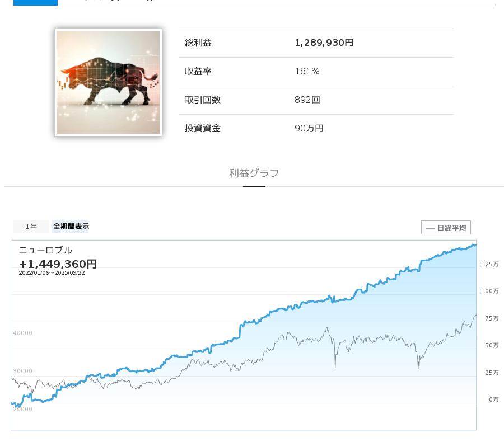
Task: Click the 50万 axis label
Action: click(x=492, y=345)
